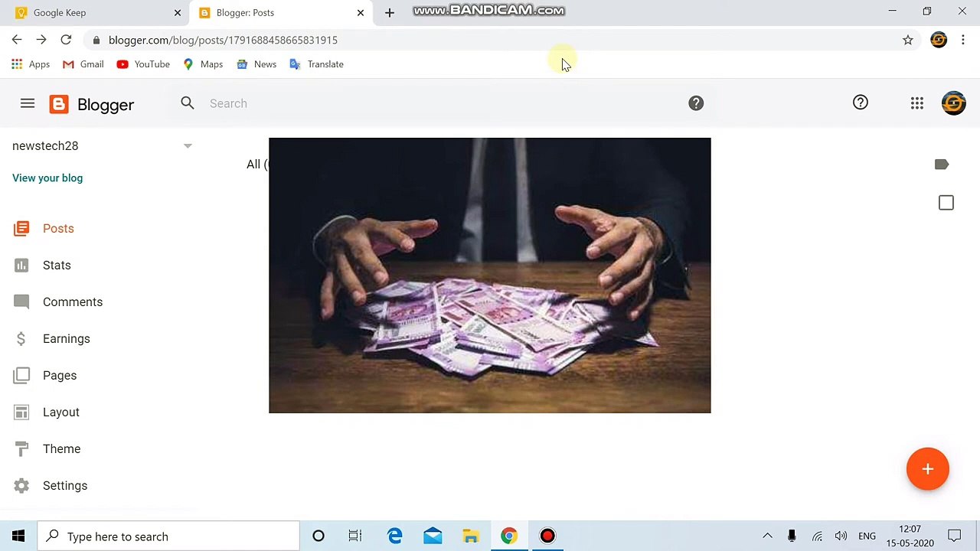The height and width of the screenshot is (551, 980).
Task: Open Theme section
Action: coord(61,449)
